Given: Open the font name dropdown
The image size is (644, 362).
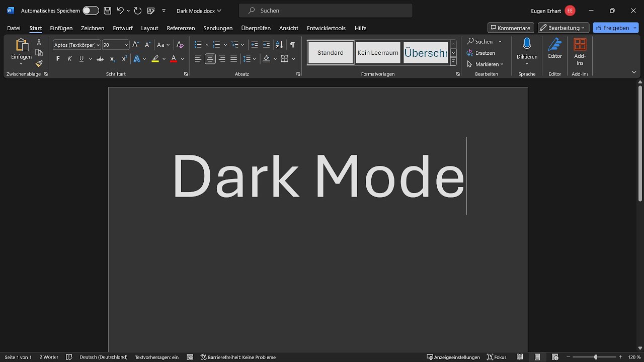Looking at the screenshot, I should coord(98,45).
